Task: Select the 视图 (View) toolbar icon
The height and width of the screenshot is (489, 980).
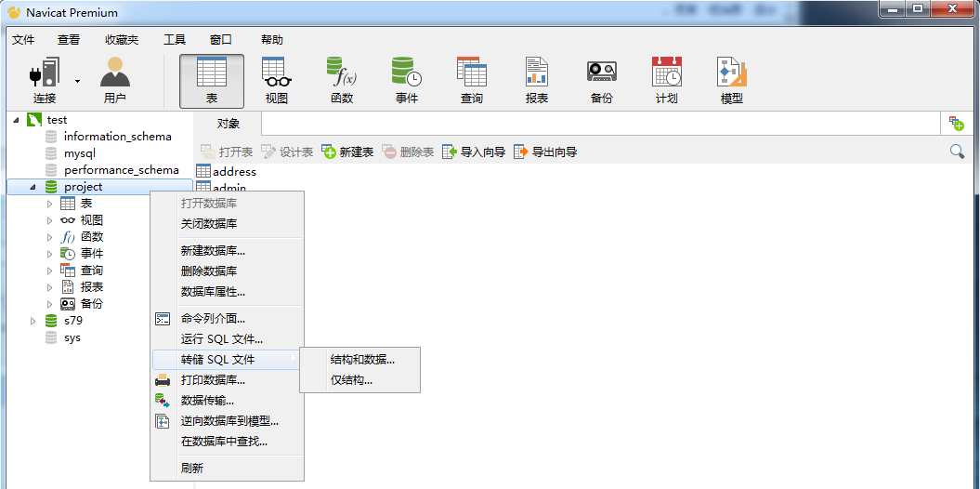Action: (x=276, y=81)
